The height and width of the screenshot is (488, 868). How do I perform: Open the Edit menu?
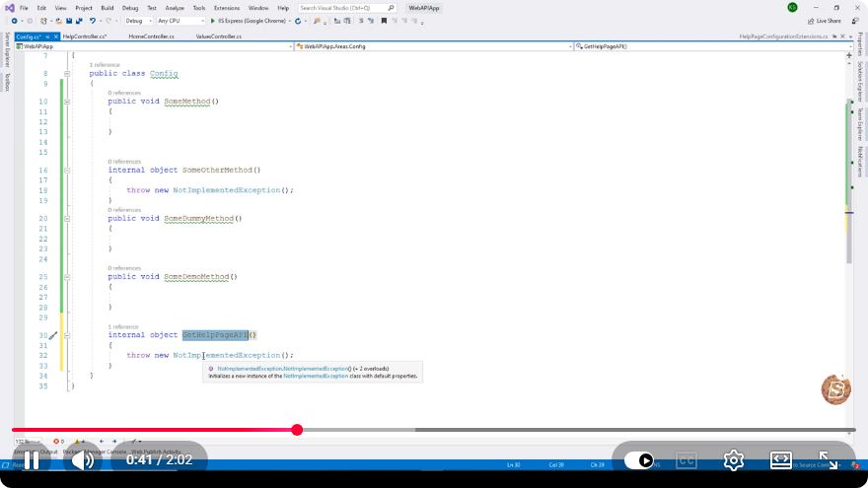(41, 8)
